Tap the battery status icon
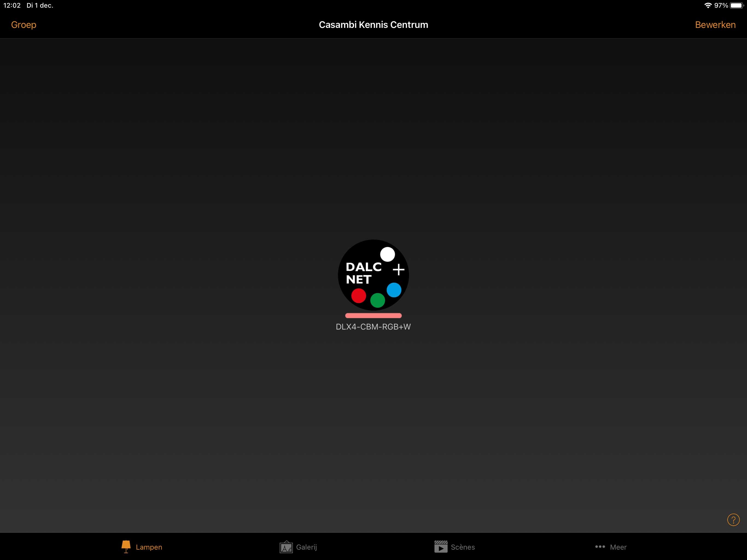The width and height of the screenshot is (747, 560). [737, 5]
